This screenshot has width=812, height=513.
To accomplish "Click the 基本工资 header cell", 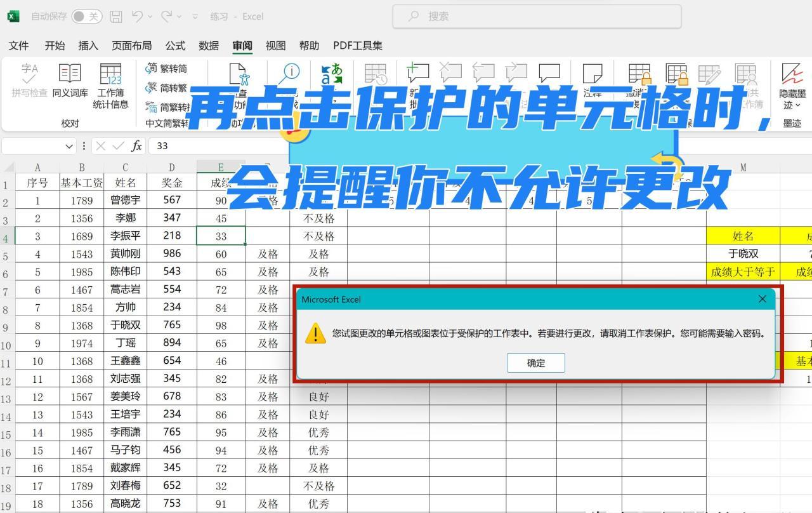I will (x=82, y=183).
